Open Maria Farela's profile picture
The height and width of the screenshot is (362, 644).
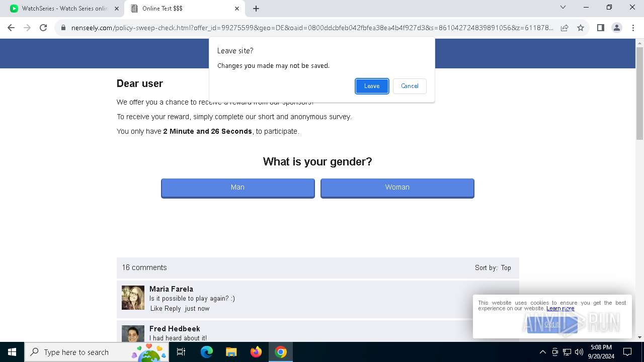133,298
